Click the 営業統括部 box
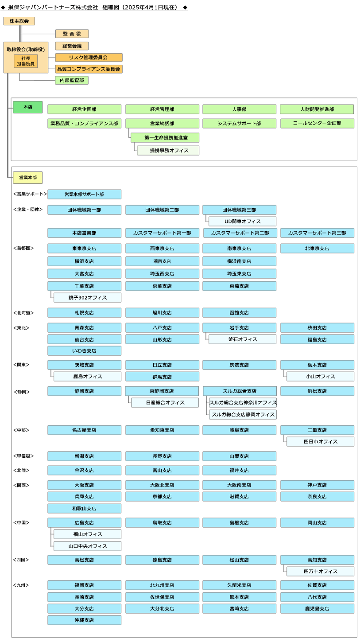Viewport: 364px width, 642px height. [162, 124]
